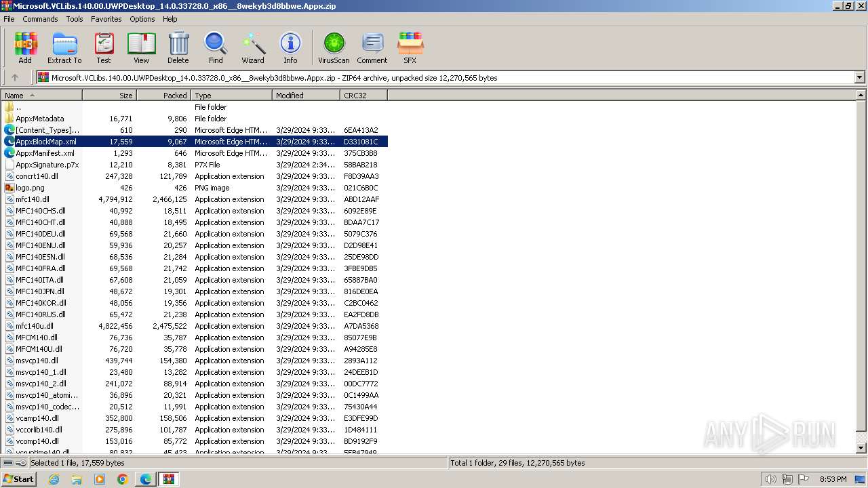868x488 pixels.
Task: Click the file list vertical scrollbar
Action: [861, 271]
